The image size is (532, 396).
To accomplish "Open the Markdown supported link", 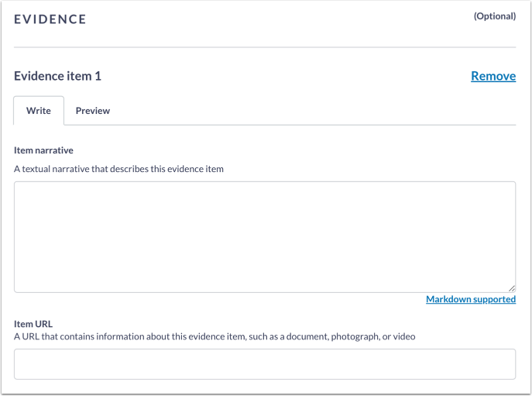I will click(x=471, y=299).
